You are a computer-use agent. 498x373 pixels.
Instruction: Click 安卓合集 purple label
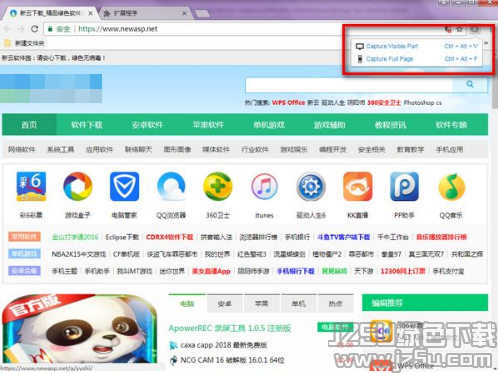(x=24, y=271)
